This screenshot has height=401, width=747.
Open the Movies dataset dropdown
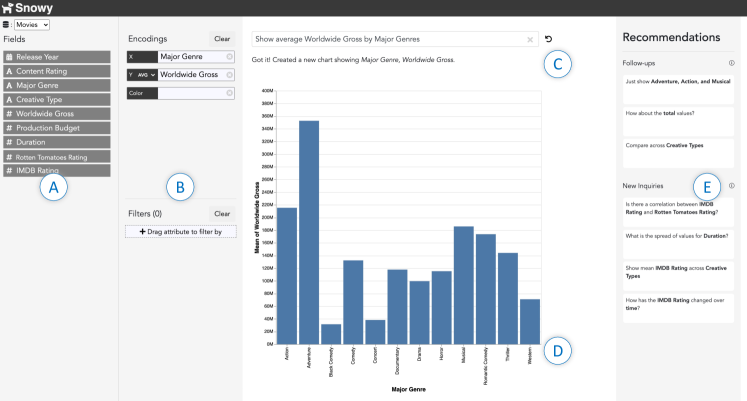click(x=32, y=25)
